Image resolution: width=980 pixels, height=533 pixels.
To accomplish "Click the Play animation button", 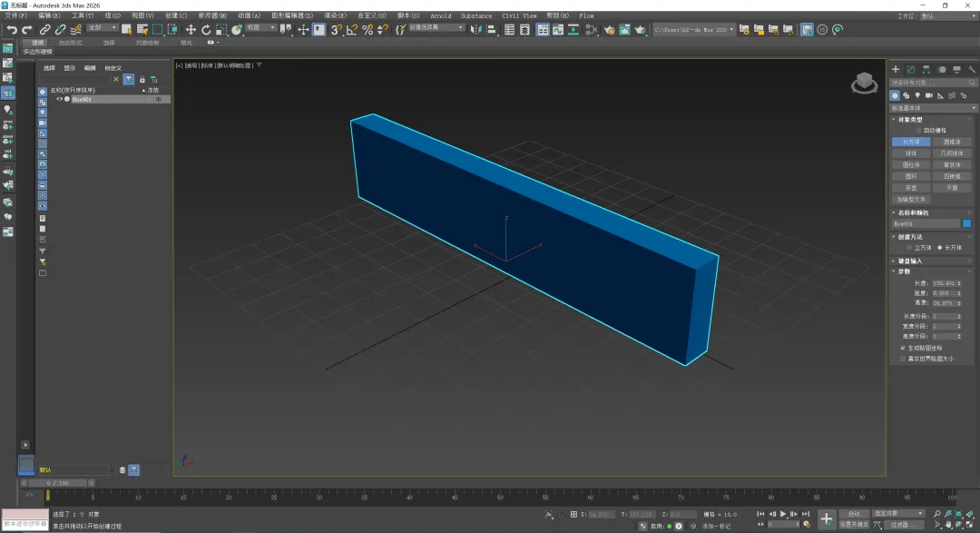I will [783, 514].
